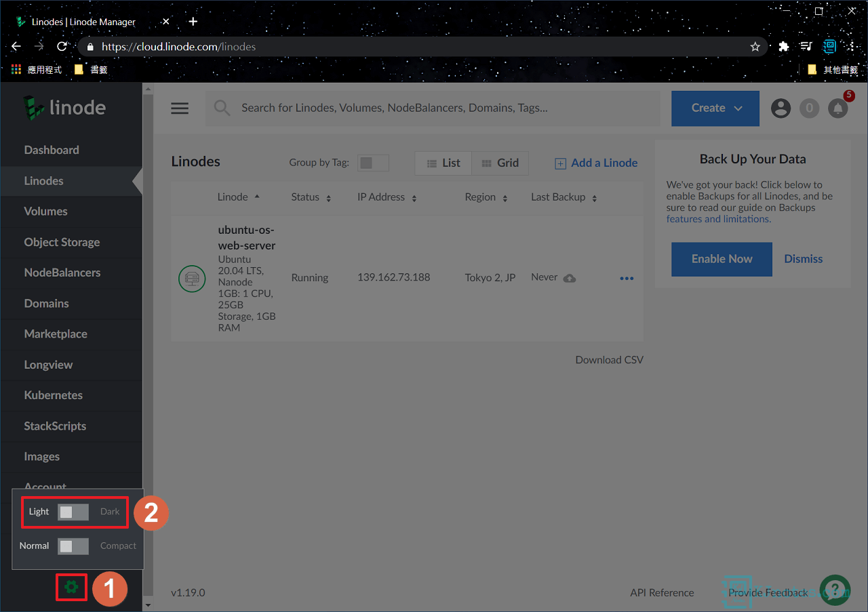The image size is (868, 612).
Task: Click the green settings gear icon
Action: click(71, 588)
